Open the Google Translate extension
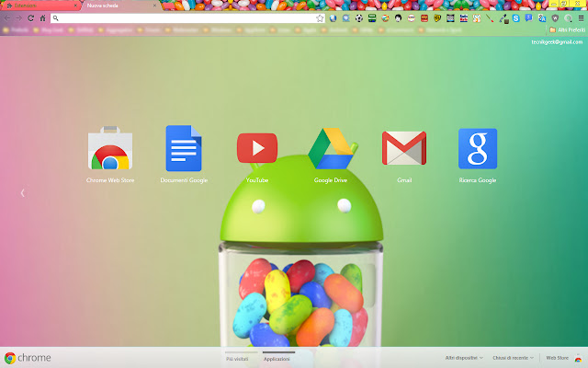The image size is (588, 368). [542, 18]
